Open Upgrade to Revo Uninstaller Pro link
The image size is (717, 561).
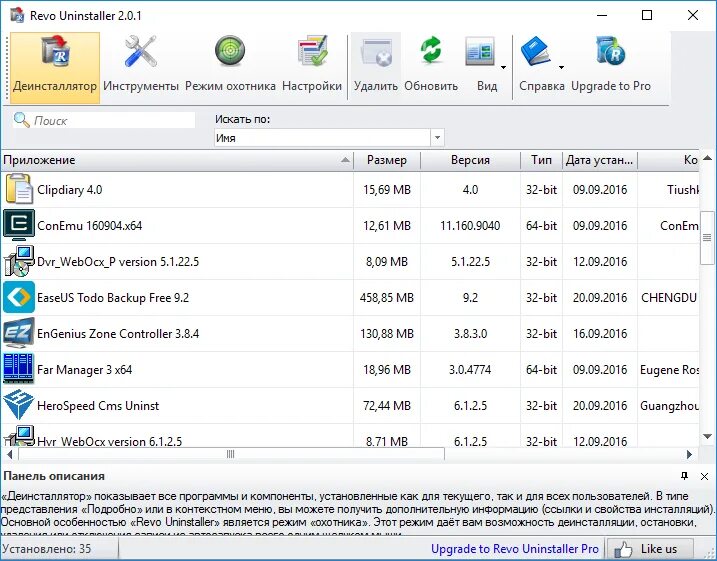coord(514,549)
